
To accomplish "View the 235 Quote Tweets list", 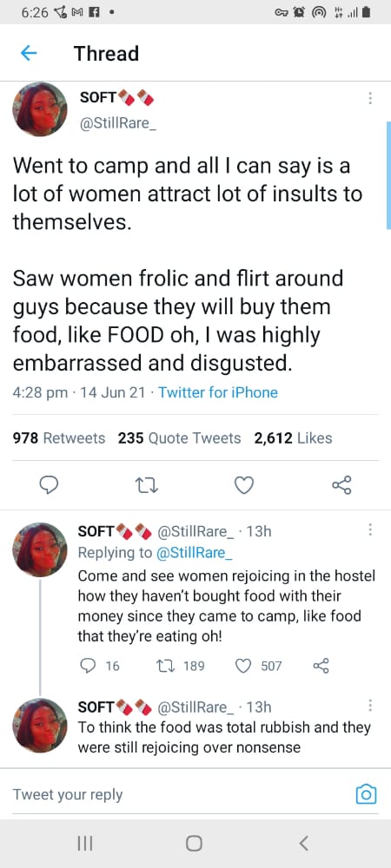I will (180, 437).
